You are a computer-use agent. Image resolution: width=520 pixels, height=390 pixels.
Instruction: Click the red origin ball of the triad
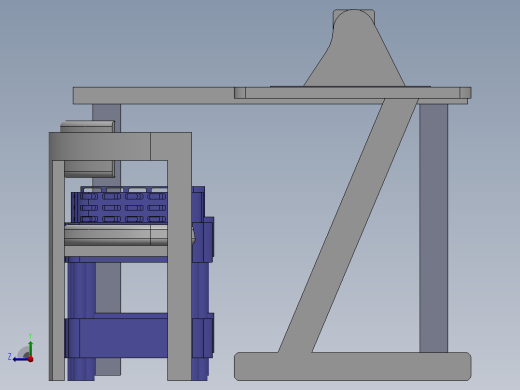coord(31,359)
